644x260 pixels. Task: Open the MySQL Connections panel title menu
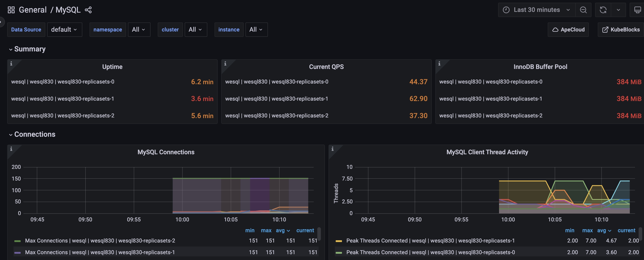[166, 152]
